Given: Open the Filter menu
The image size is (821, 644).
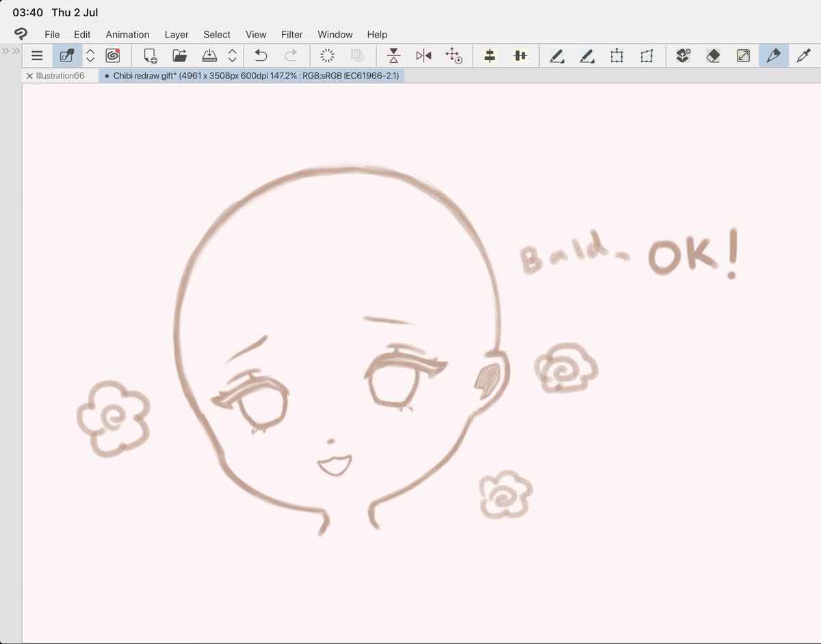Looking at the screenshot, I should [x=292, y=34].
